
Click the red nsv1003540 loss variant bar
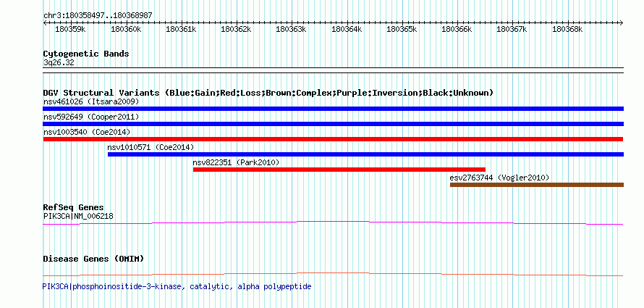[333, 139]
